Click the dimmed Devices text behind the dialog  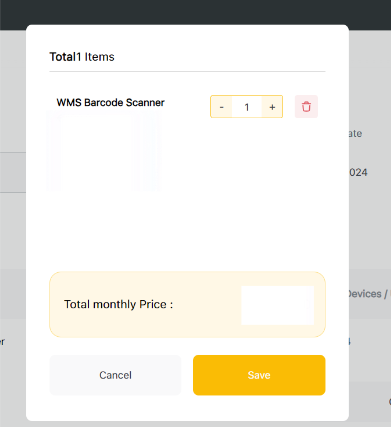point(365,294)
